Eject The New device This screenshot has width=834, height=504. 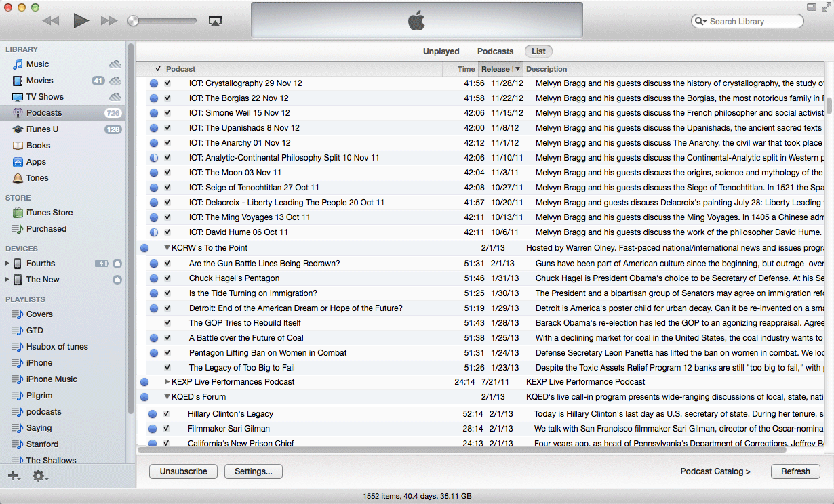point(117,280)
